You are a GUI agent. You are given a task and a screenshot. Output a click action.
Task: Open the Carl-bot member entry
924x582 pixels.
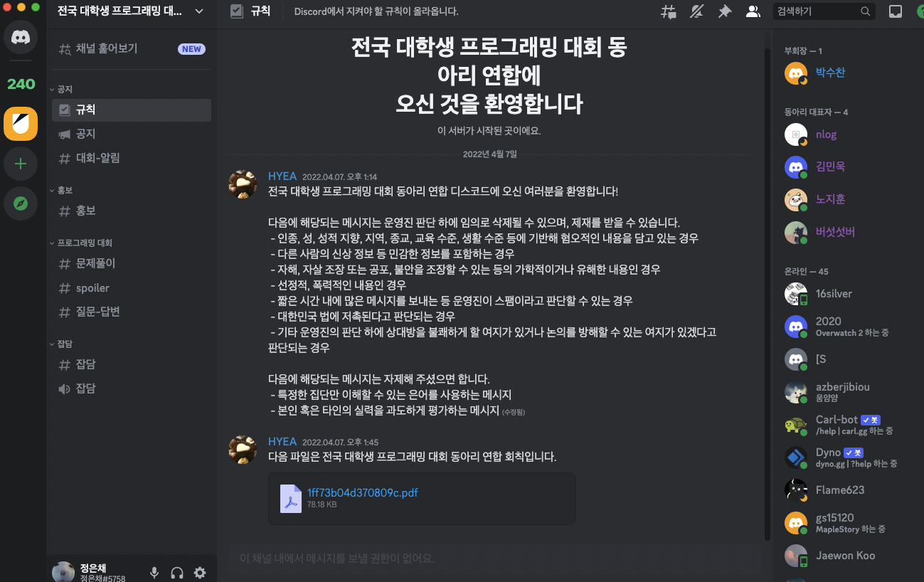846,425
